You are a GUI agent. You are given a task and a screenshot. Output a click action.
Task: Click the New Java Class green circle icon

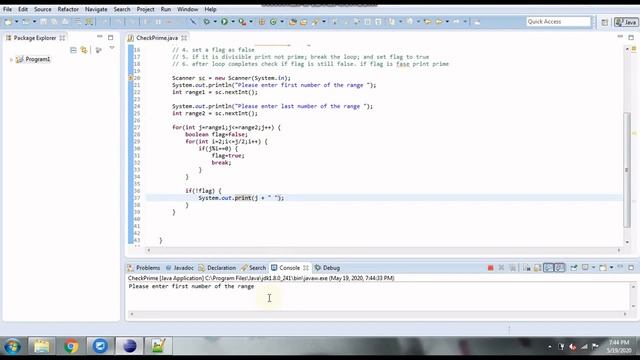point(273,22)
